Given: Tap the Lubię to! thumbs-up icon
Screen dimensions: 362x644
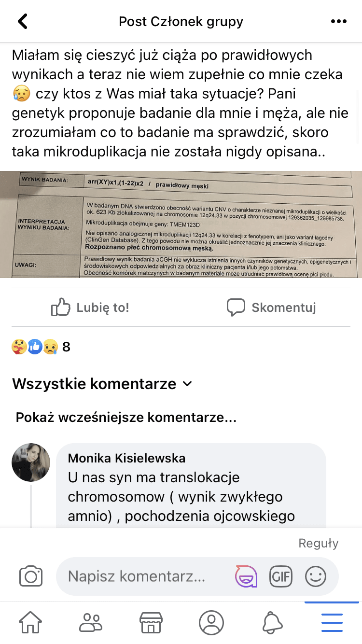Looking at the screenshot, I should coord(60,308).
